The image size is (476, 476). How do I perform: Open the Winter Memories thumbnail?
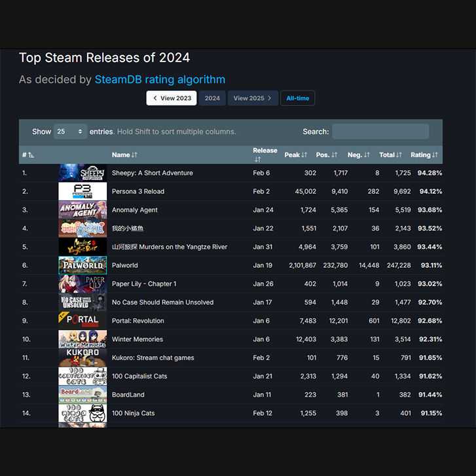tap(82, 339)
